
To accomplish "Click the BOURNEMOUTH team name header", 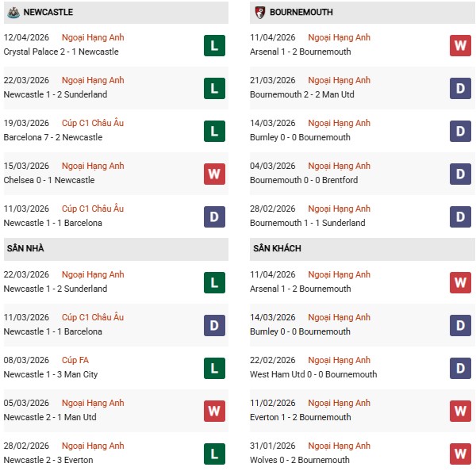I will [301, 13].
